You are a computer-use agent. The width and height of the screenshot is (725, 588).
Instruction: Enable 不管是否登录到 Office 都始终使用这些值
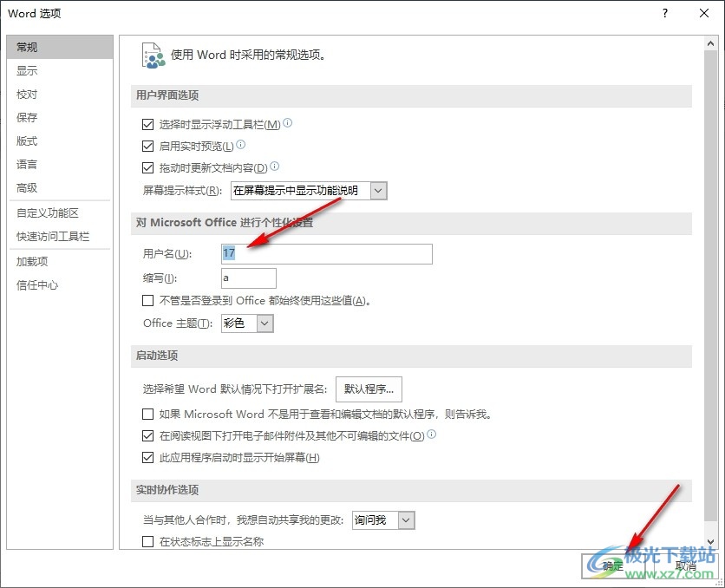148,300
